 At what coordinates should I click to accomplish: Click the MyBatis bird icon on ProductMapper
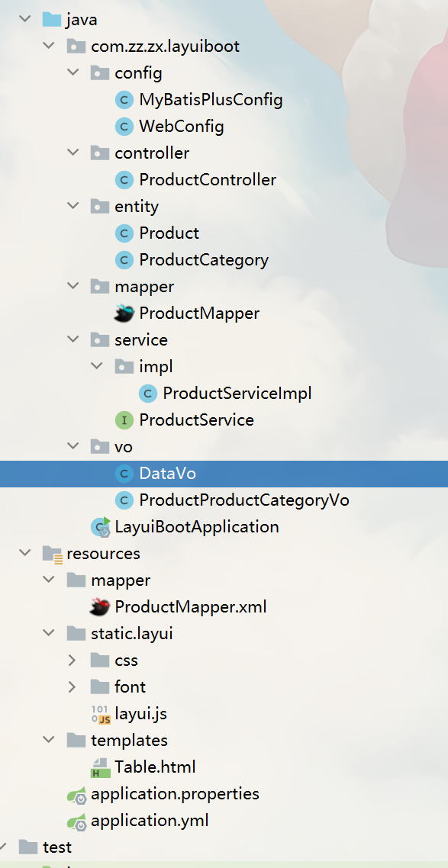(123, 313)
